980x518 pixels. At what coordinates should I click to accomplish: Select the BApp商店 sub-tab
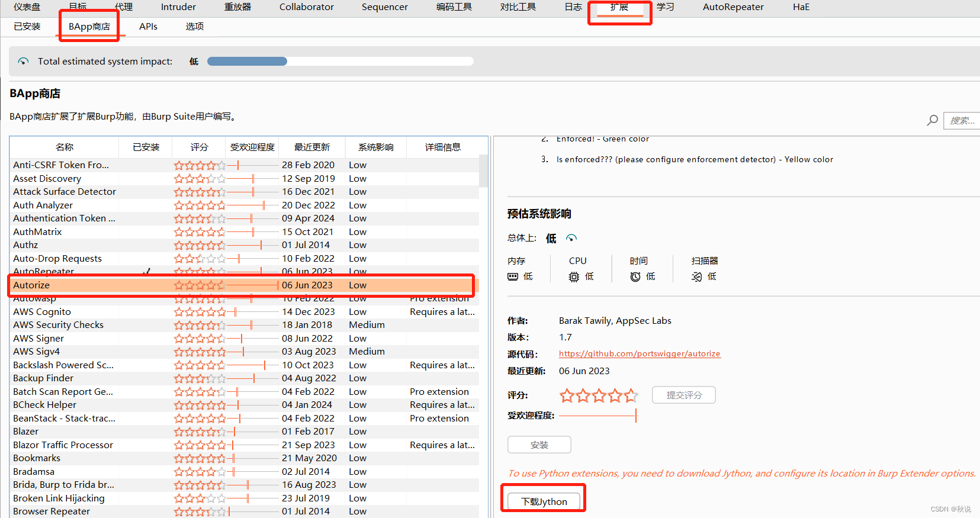click(x=89, y=27)
